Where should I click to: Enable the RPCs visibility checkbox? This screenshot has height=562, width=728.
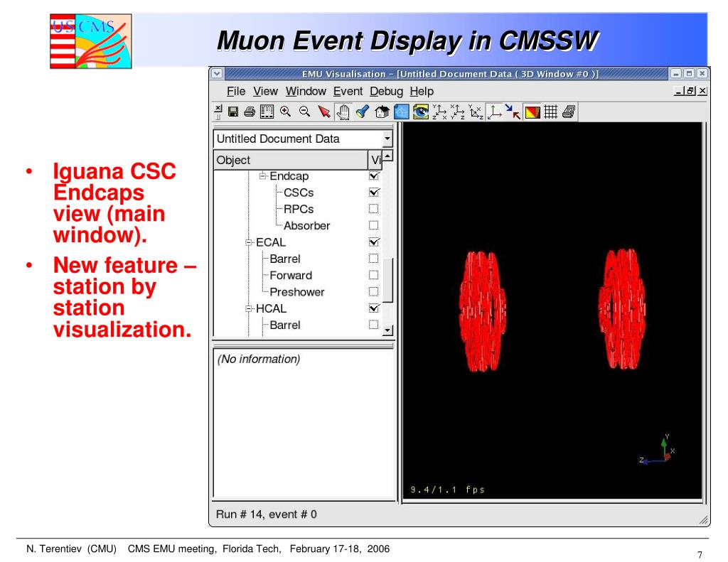[373, 209]
